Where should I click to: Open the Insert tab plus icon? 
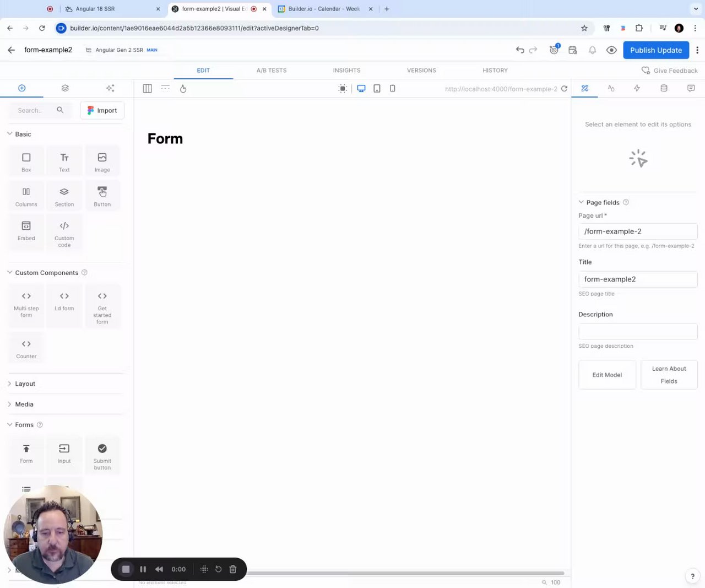pos(22,88)
